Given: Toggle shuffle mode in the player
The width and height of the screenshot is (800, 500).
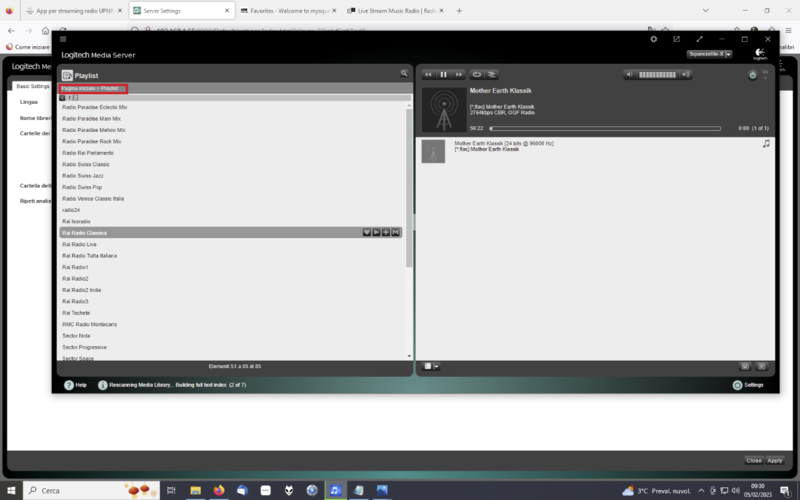Looking at the screenshot, I should [492, 74].
